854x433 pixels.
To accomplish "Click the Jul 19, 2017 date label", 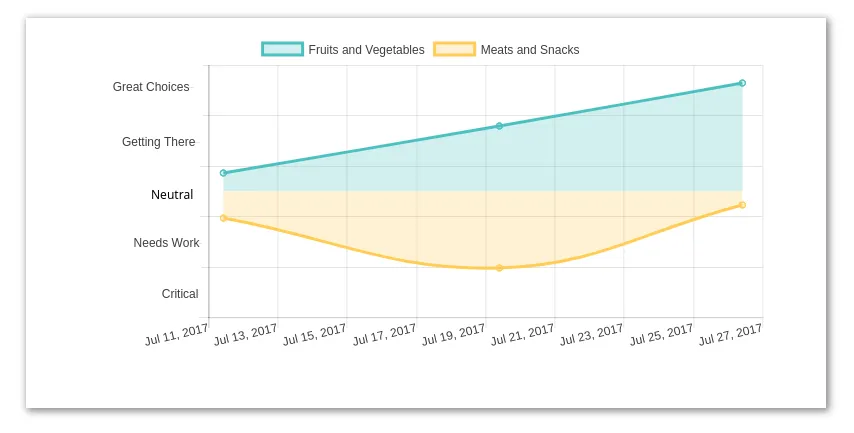I will (454, 334).
